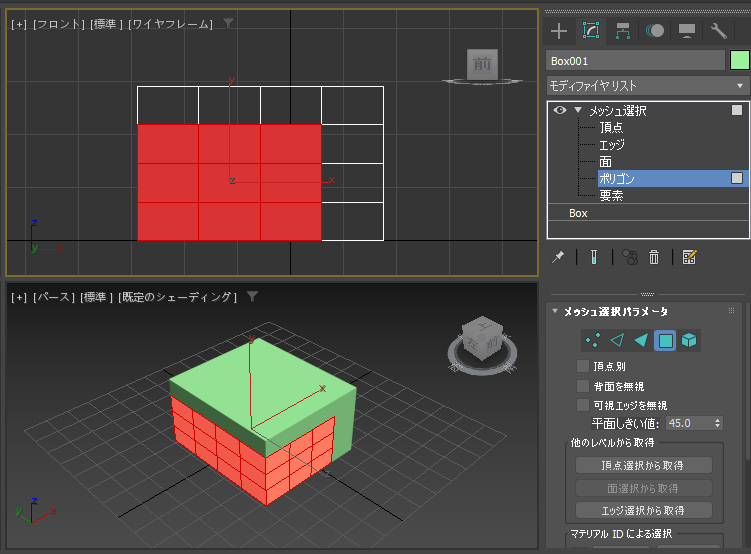Click the panel divider grip handle

point(647,294)
